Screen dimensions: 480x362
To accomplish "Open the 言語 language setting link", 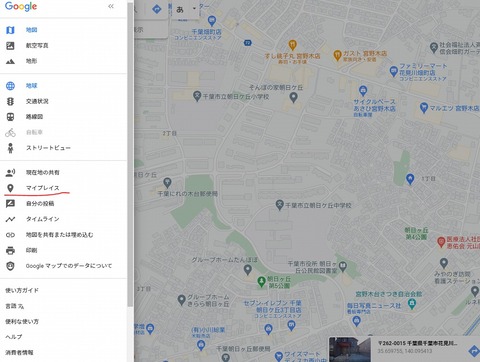I will (15, 306).
